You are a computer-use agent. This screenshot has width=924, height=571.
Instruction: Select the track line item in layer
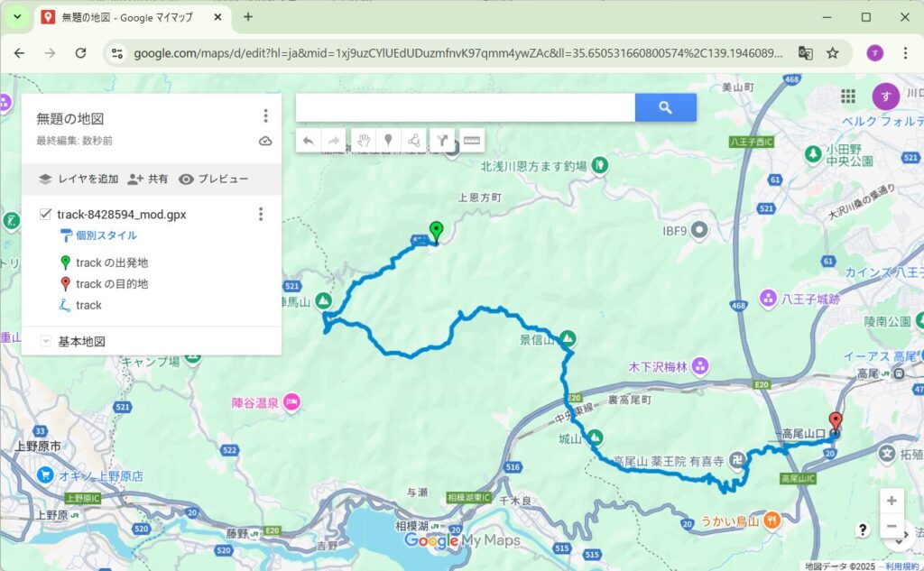81,305
